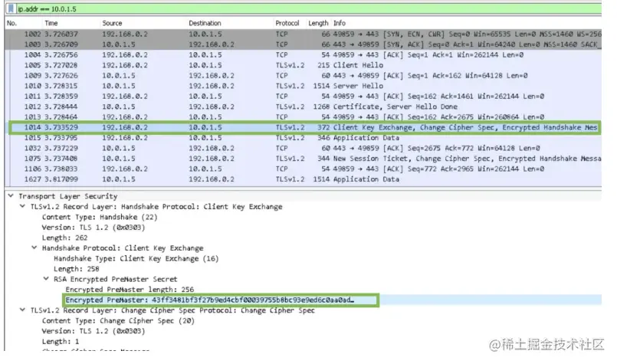Select the Length: 1 field

tap(61, 342)
